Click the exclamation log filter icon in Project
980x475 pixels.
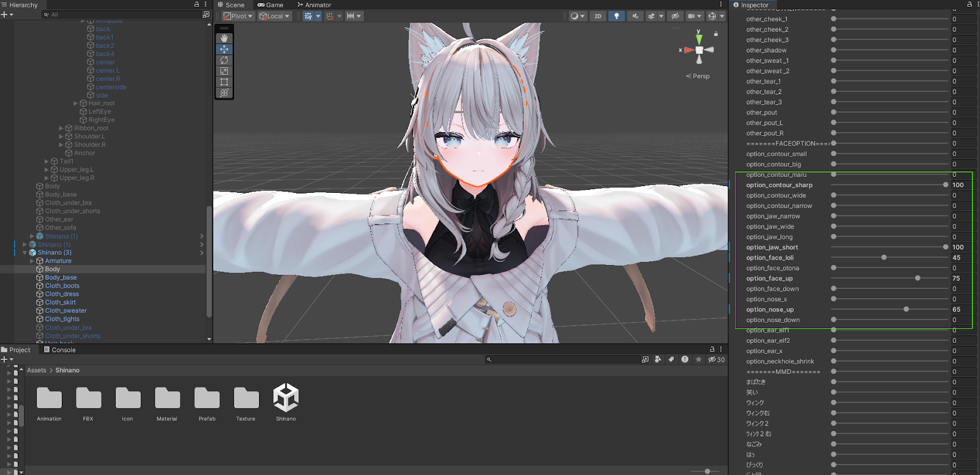pyautogui.click(x=685, y=359)
